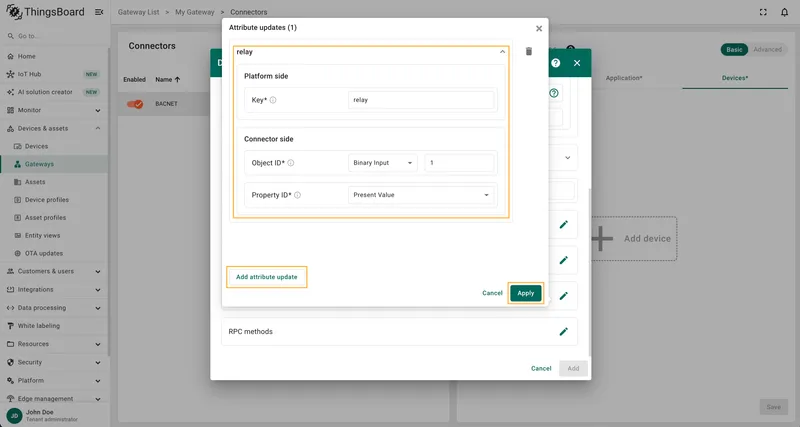This screenshot has height=427, width=800.
Task: Expand Resources menu
Action: (x=54, y=344)
